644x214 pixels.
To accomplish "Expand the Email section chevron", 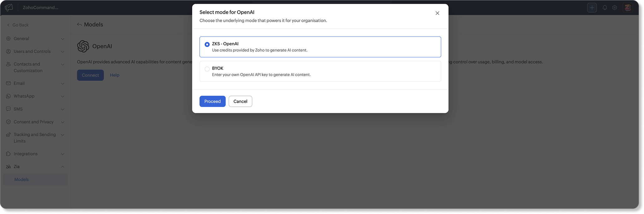I will coord(63,84).
